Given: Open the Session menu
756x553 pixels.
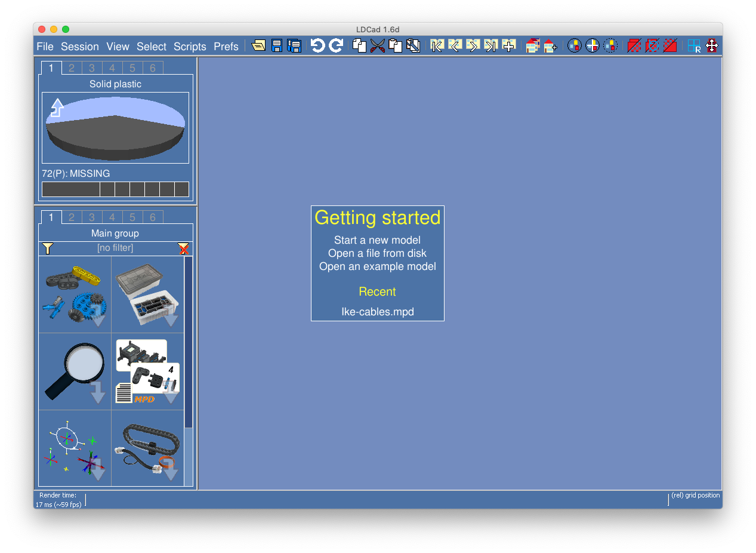Looking at the screenshot, I should pos(80,47).
